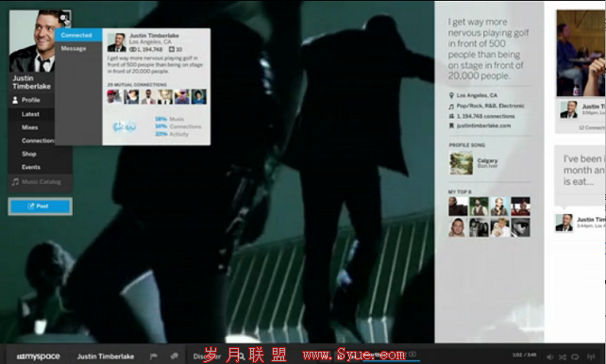Viewport: 606px width, 364px height.
Task: Seek along the blue song progress bar
Action: [x=391, y=361]
